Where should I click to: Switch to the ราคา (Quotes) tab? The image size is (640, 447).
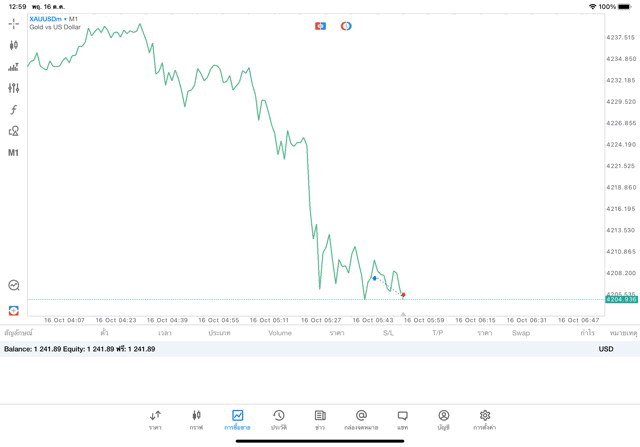(x=155, y=419)
